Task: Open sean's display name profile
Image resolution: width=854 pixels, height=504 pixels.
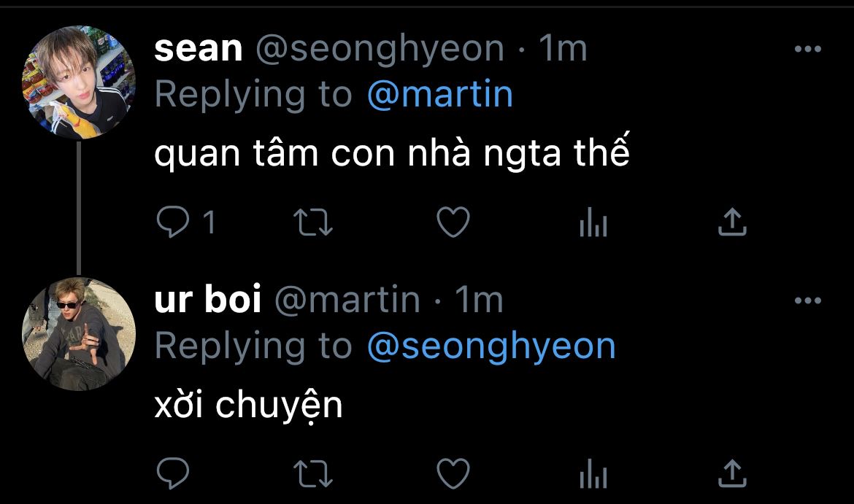Action: coord(198,49)
